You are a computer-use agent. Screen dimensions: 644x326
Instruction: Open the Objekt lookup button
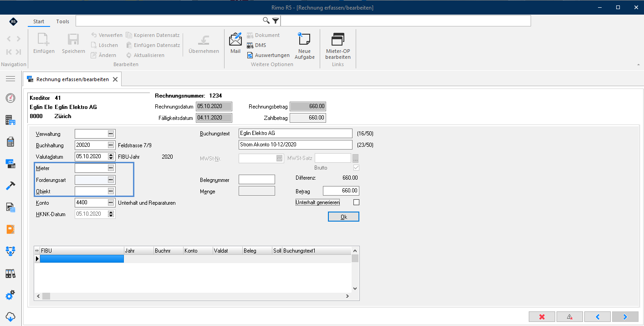(111, 191)
